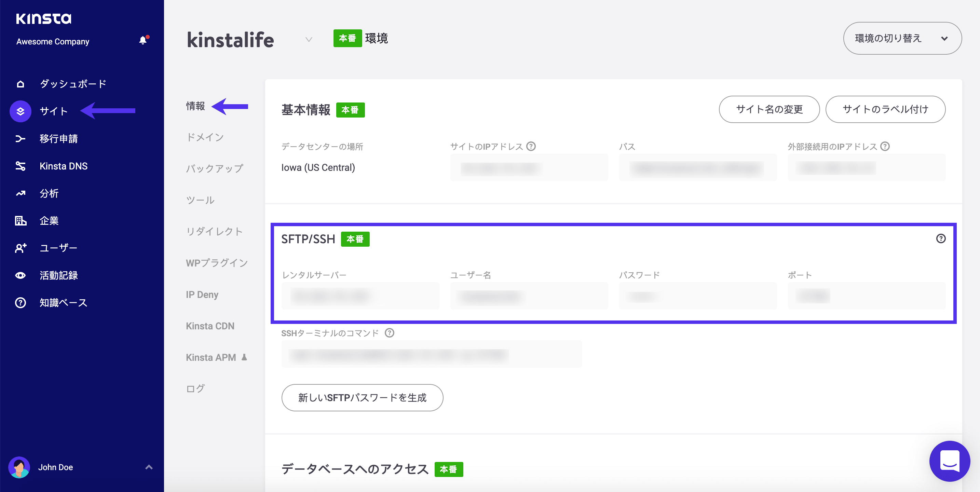Open the SFTP/SSH help question-mark icon
Image resolution: width=980 pixels, height=492 pixels.
(941, 238)
